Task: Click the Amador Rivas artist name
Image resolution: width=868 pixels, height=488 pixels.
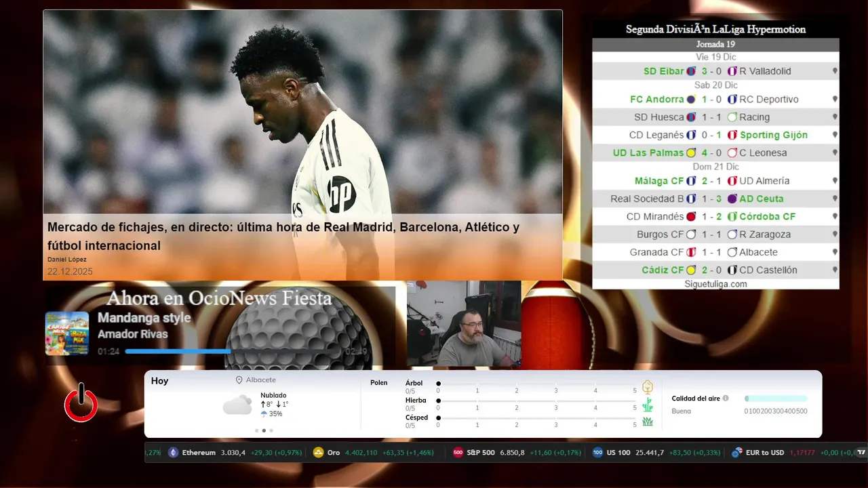Action: tap(132, 334)
